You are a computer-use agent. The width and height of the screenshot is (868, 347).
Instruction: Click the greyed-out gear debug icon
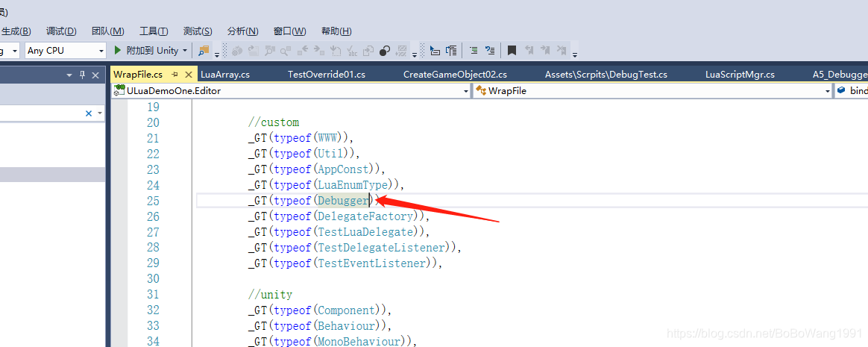pyautogui.click(x=237, y=51)
